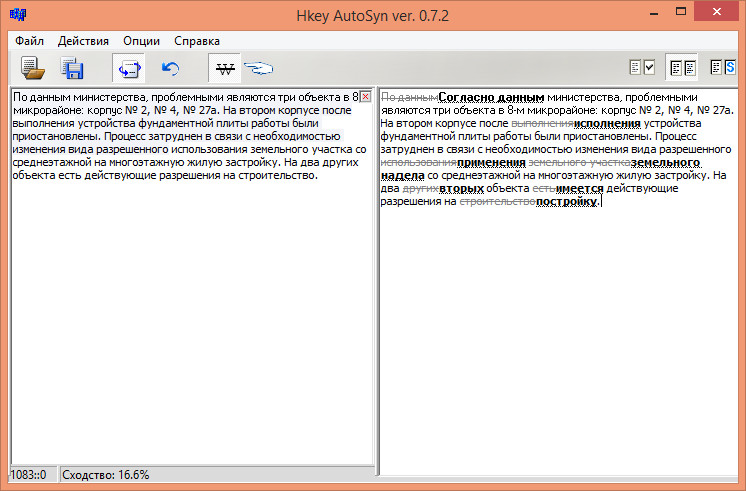Open the Файл menu
The width and height of the screenshot is (746, 491).
click(29, 41)
